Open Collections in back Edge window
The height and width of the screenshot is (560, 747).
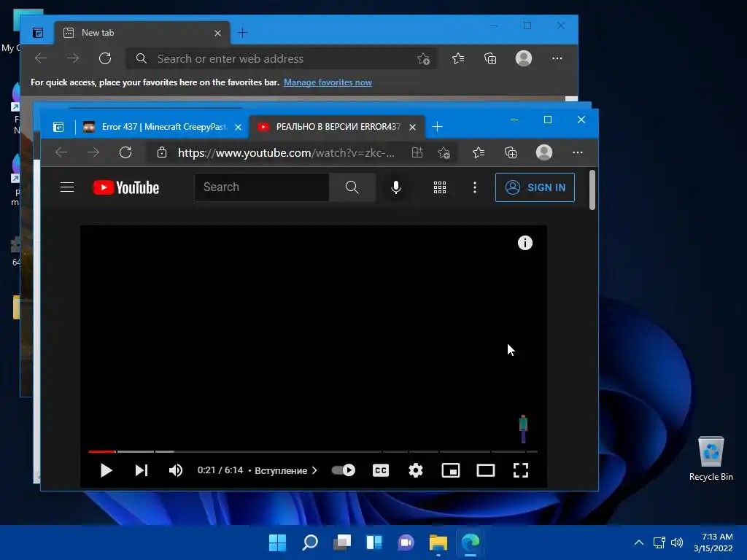[490, 58]
